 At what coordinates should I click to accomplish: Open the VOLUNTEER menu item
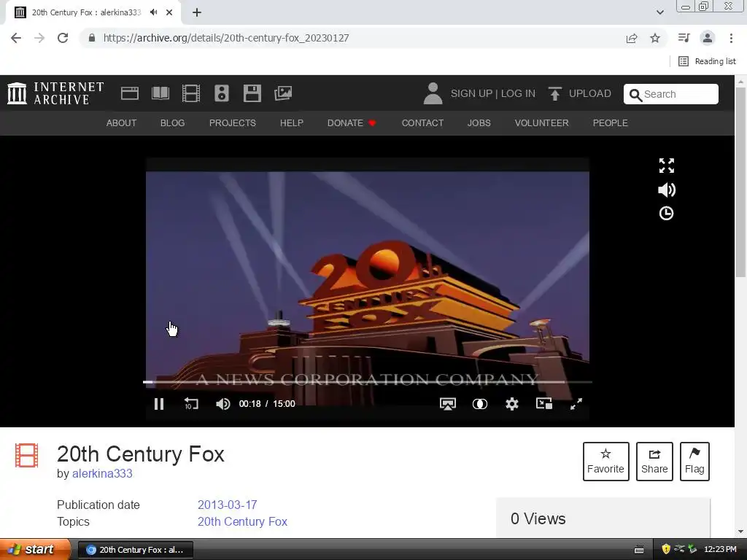pyautogui.click(x=542, y=122)
